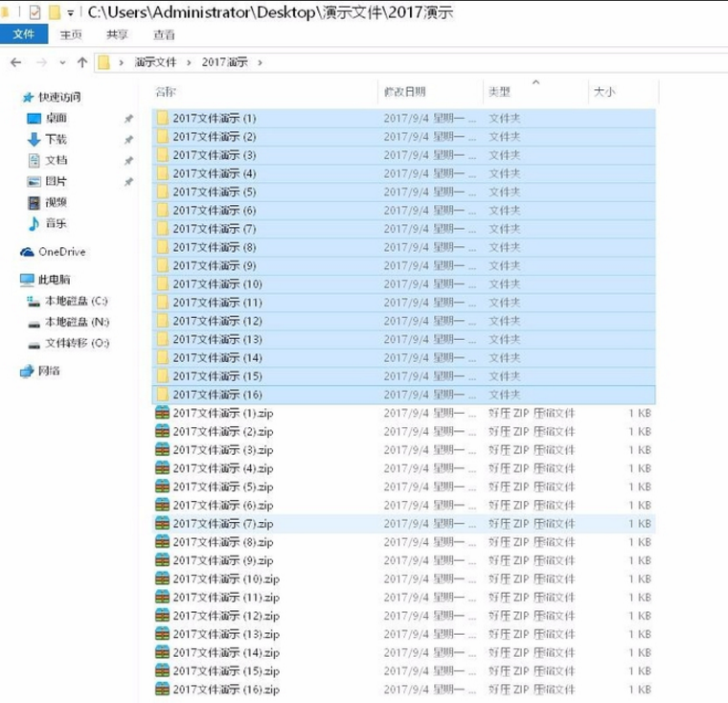Select file name 2017文件演示 (9).zip
The height and width of the screenshot is (703, 728).
(223, 561)
